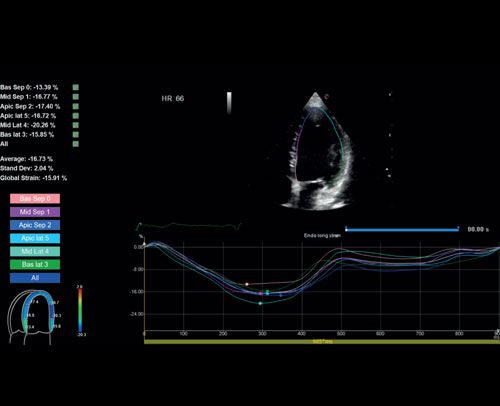Click the dark blue All button
Image resolution: width=500 pixels, height=406 pixels.
pyautogui.click(x=35, y=278)
